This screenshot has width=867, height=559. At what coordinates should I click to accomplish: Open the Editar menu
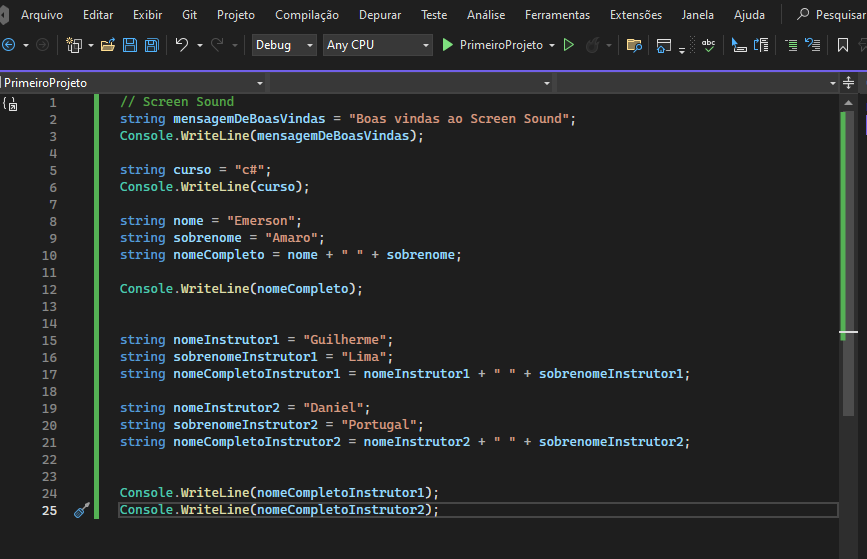point(98,15)
